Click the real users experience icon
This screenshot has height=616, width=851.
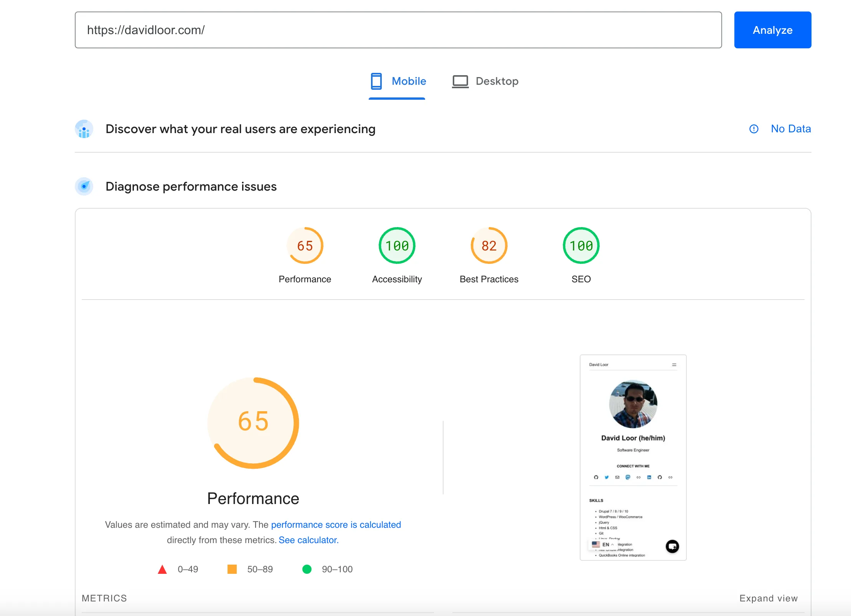coord(84,129)
